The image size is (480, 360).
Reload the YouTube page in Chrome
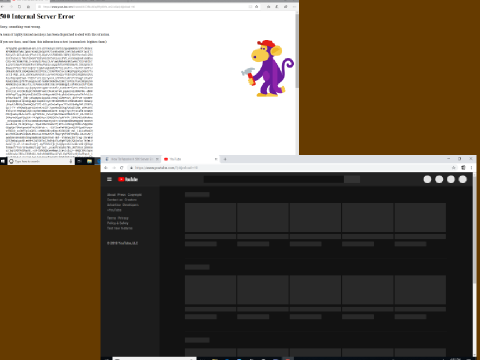122,168
